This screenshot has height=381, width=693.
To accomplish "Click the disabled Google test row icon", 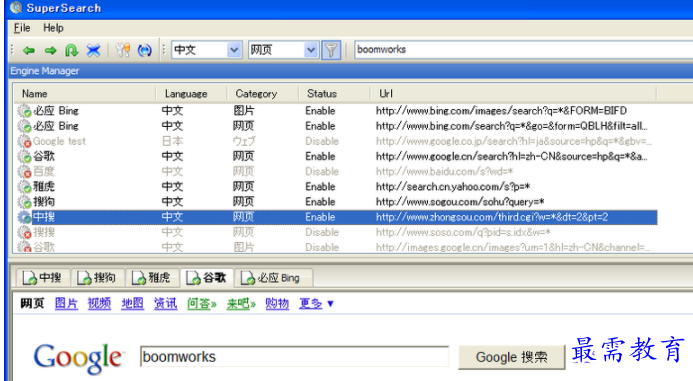I will [x=24, y=141].
